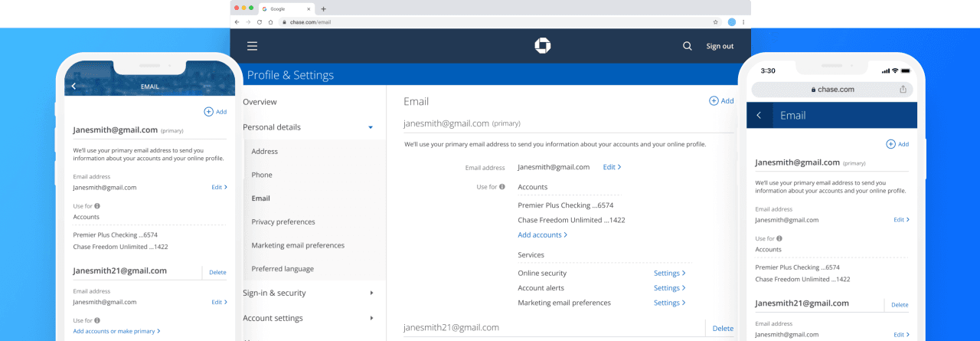This screenshot has height=341, width=980.
Task: Open a new browser tab with plus
Action: tap(323, 8)
